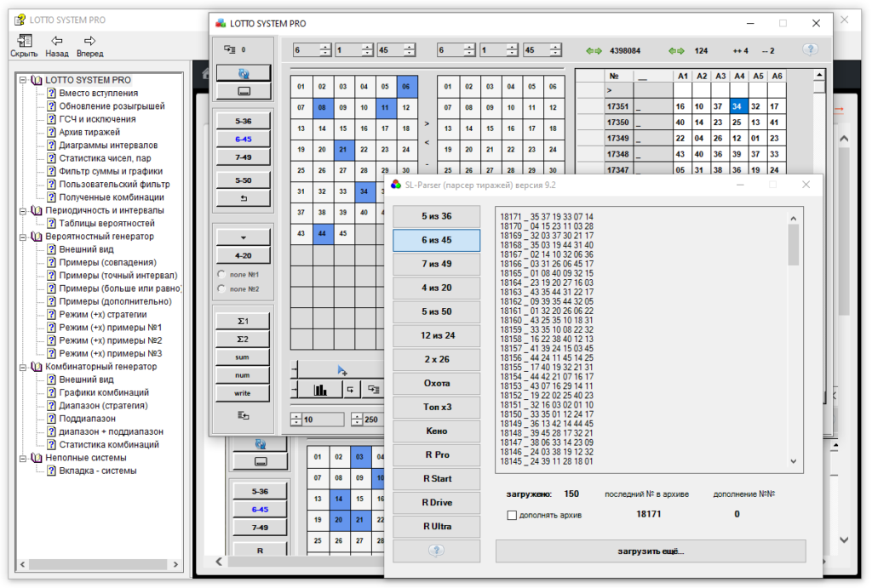Click the Кено button in SL-Parser
This screenshot has width=872, height=588.
click(437, 431)
